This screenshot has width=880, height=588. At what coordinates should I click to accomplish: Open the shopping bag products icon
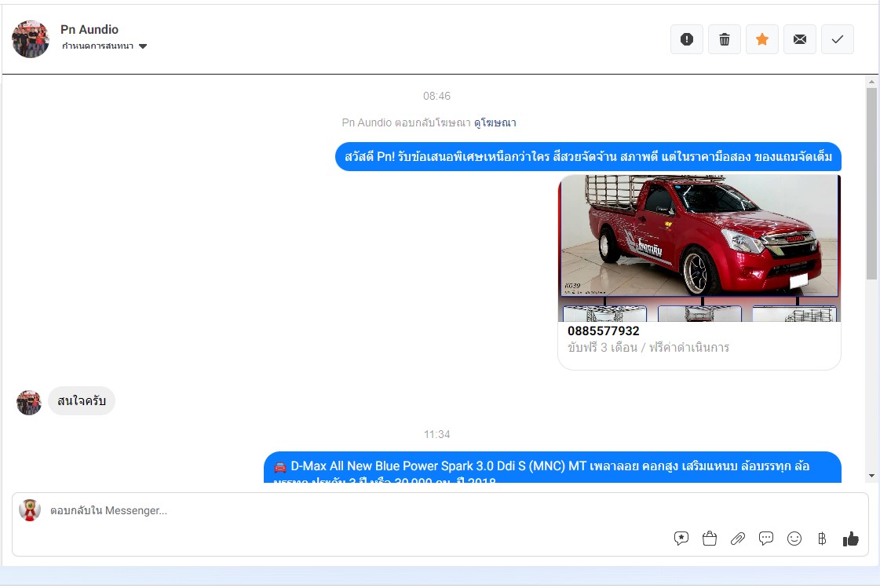point(710,539)
